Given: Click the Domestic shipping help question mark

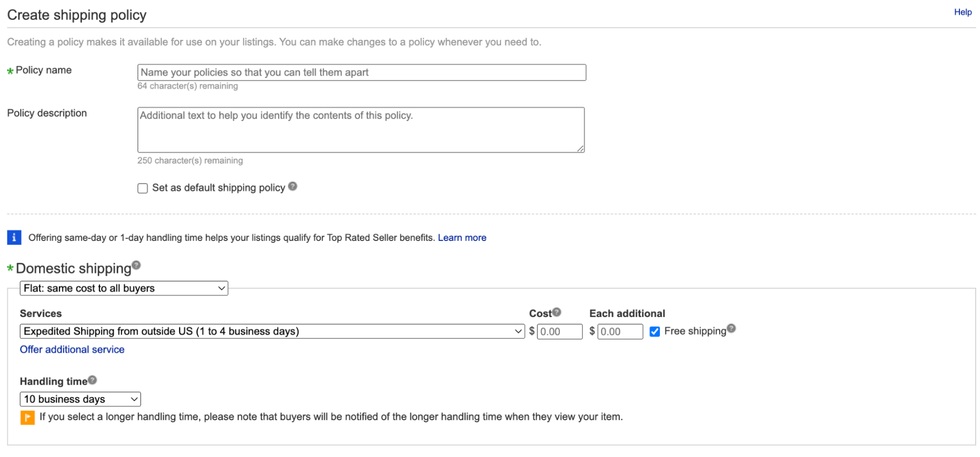Looking at the screenshot, I should tap(136, 265).
